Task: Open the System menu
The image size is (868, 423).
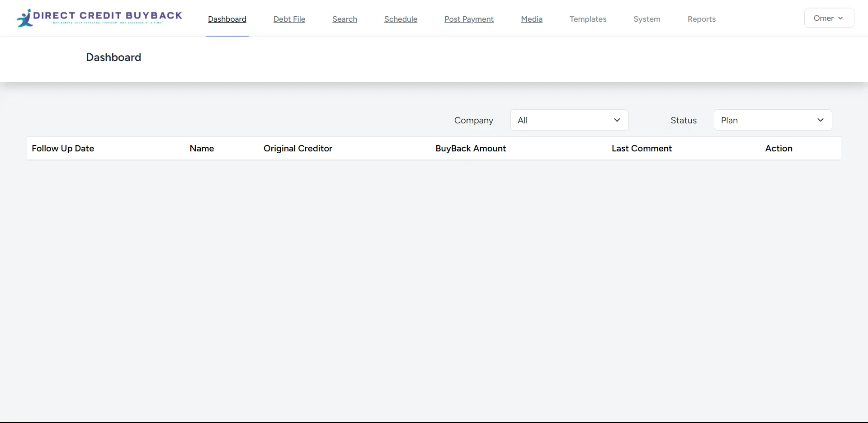Action: point(646,19)
